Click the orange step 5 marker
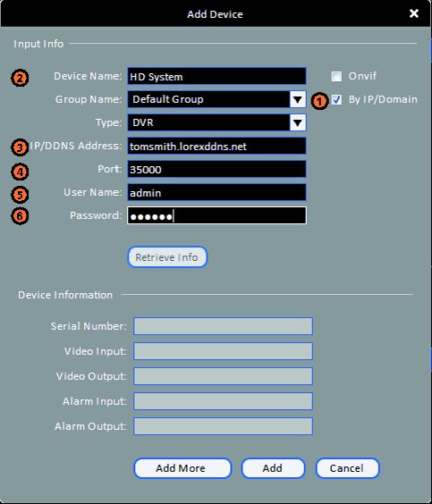This screenshot has height=504, width=432. [20, 195]
